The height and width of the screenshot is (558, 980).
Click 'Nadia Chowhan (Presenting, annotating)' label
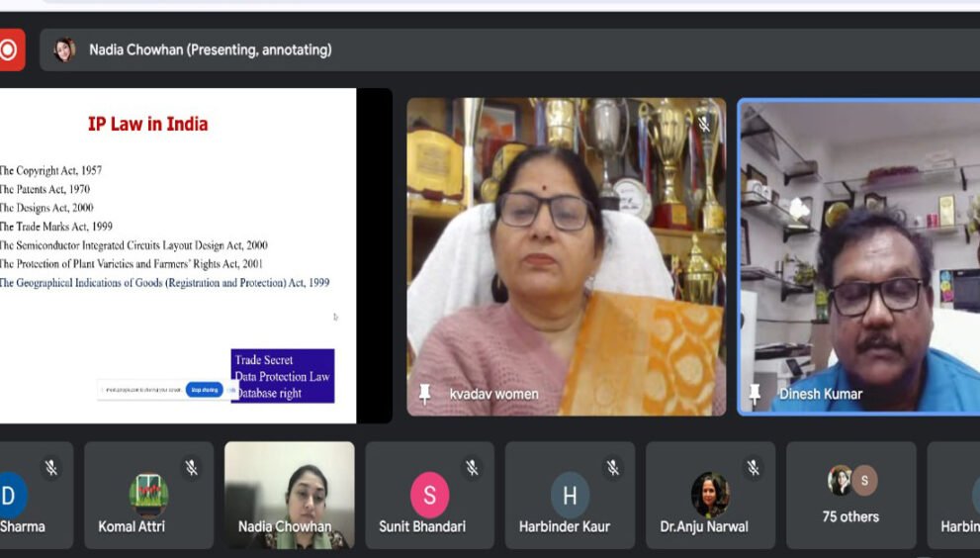(210, 49)
